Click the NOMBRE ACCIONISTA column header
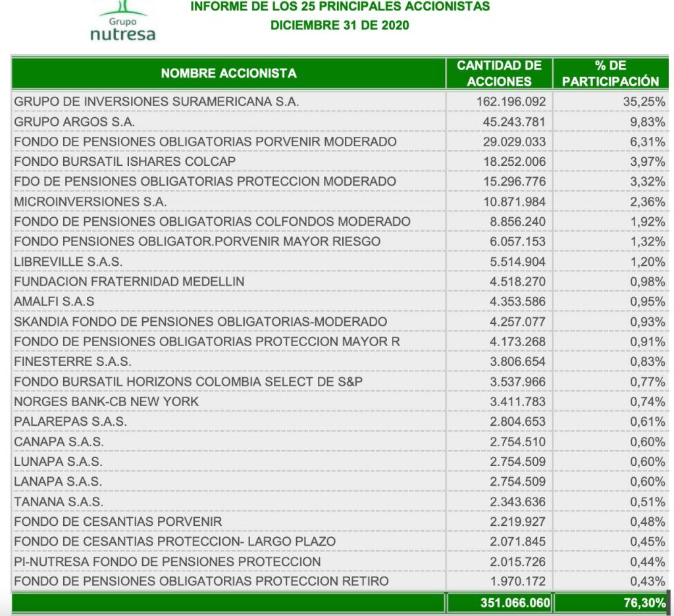This screenshot has width=674, height=616. (228, 73)
